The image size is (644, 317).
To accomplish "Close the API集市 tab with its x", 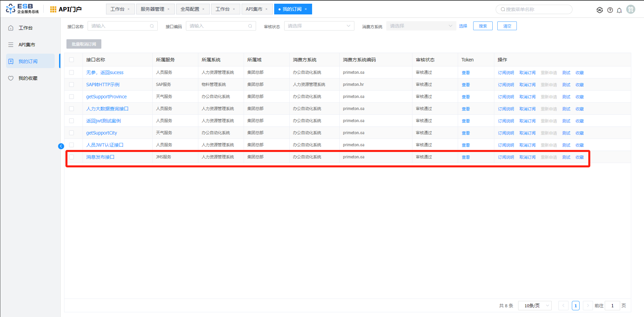I will [267, 9].
